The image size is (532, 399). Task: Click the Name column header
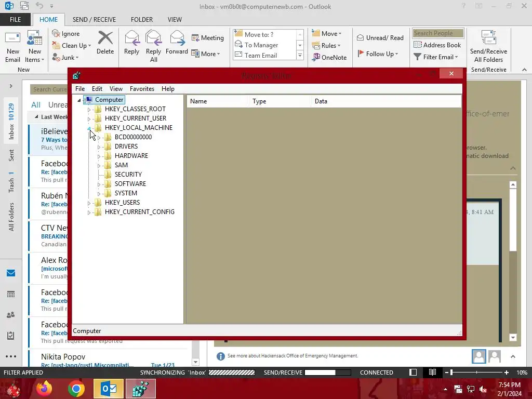pyautogui.click(x=218, y=101)
